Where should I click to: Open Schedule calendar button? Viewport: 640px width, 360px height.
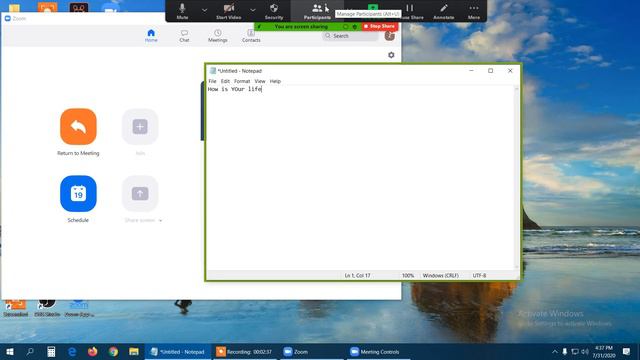pos(78,193)
